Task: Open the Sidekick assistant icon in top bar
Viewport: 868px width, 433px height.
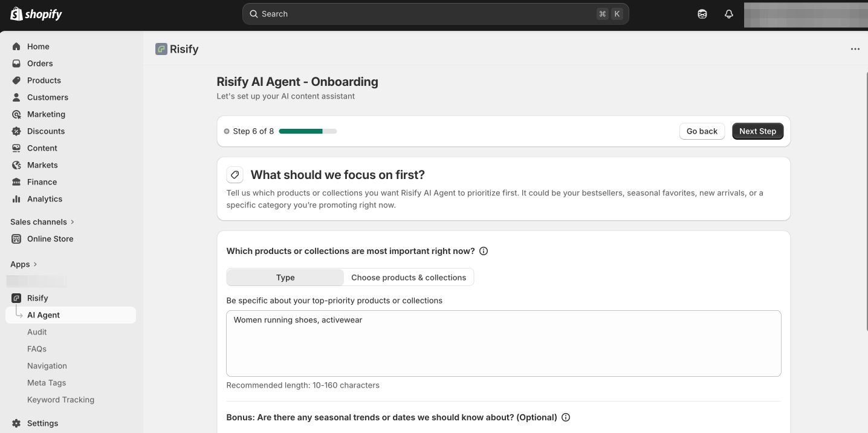Action: [702, 14]
